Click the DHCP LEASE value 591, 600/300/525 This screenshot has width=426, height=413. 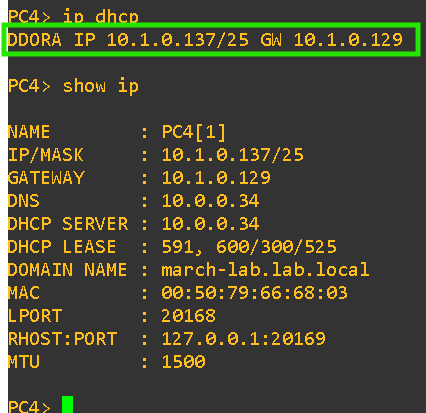tap(249, 247)
